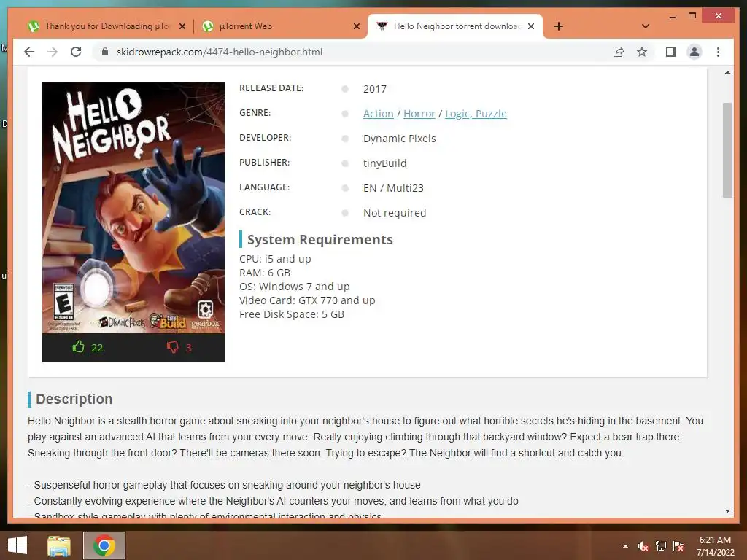Image resolution: width=747 pixels, height=560 pixels.
Task: Open the browser side panel
Action: click(x=671, y=52)
